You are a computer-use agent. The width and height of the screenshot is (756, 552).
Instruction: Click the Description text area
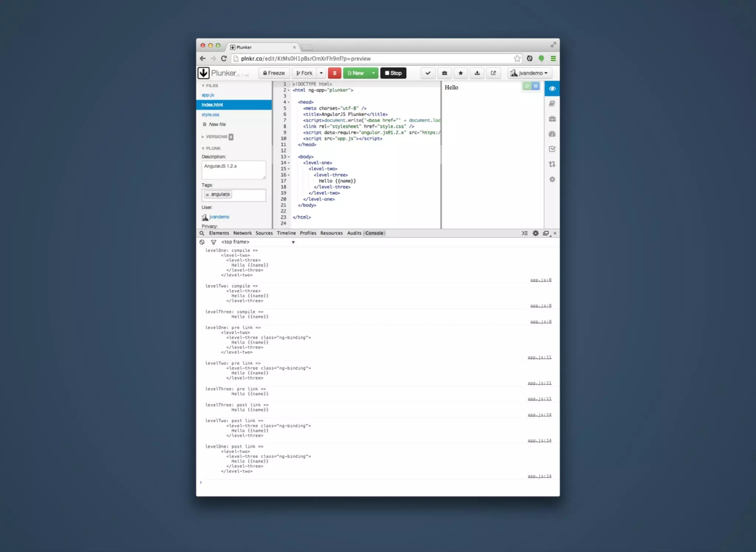pyautogui.click(x=233, y=170)
